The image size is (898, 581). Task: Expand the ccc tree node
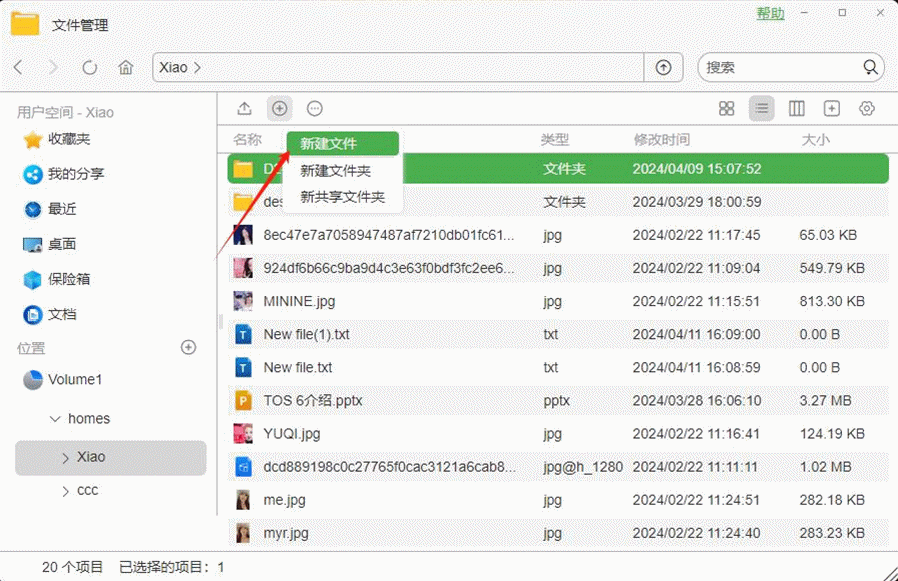[x=65, y=491]
